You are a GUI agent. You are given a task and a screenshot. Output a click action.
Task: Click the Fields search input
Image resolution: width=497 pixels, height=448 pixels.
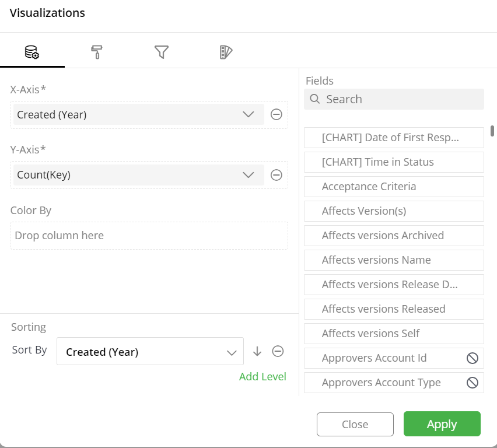[394, 99]
